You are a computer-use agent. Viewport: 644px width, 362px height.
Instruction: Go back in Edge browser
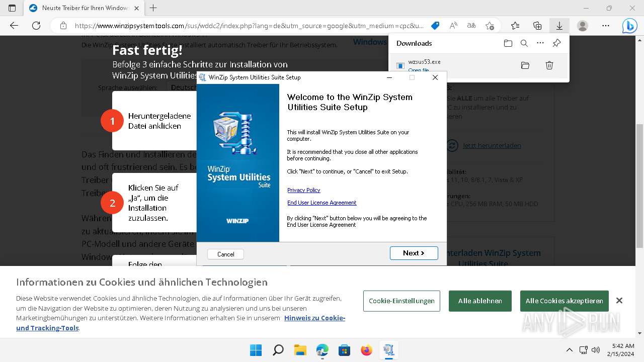[14, 26]
